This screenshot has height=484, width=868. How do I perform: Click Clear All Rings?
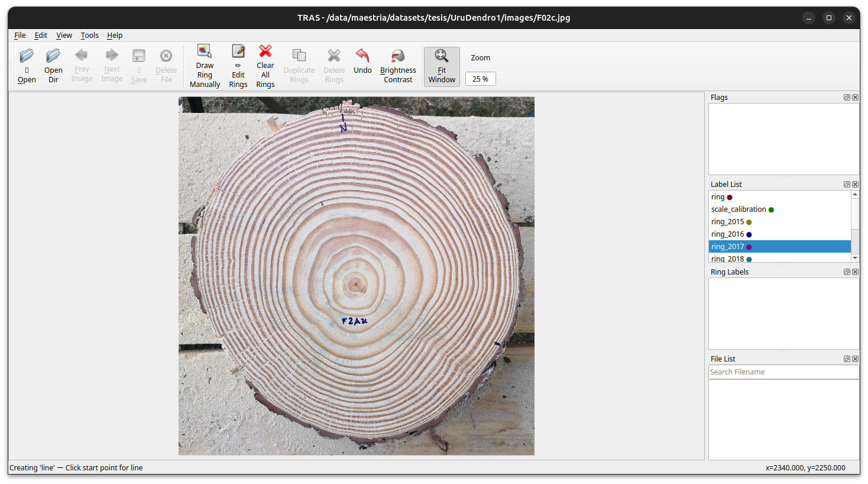pos(265,66)
